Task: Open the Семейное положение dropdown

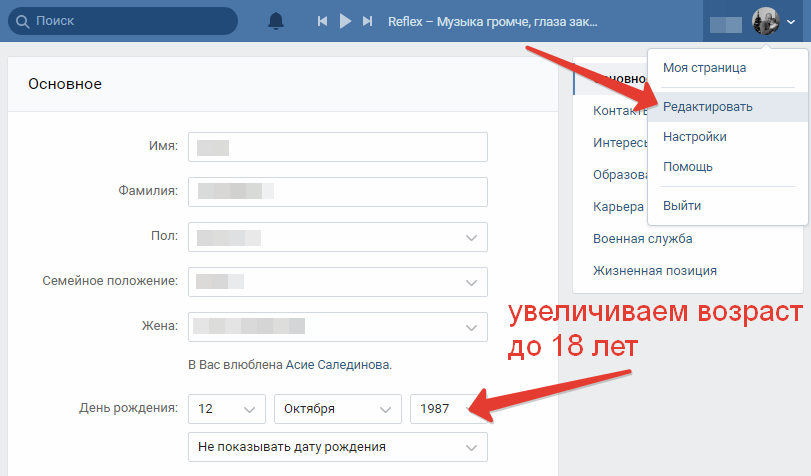Action: pos(338,282)
